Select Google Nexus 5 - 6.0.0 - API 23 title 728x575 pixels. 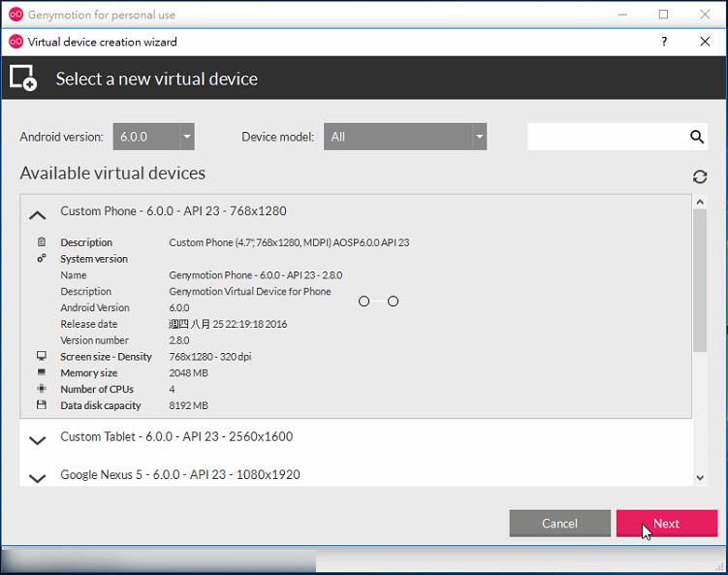(180, 475)
